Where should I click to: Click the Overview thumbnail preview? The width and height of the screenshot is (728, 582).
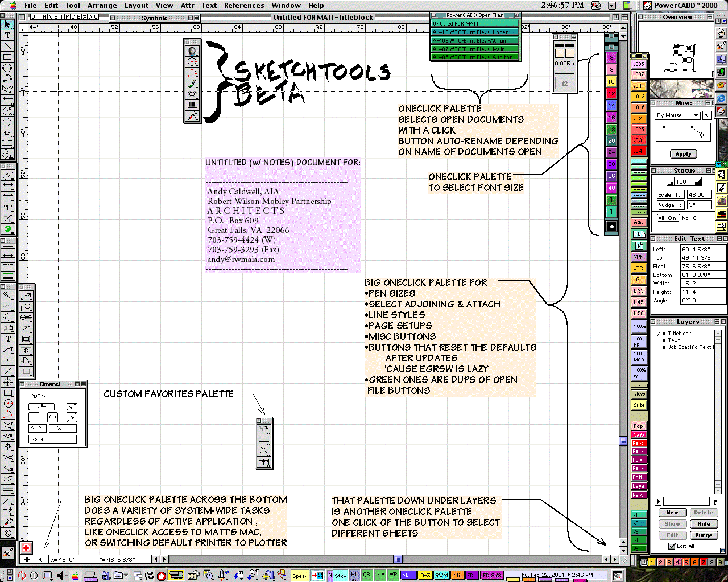coord(677,49)
